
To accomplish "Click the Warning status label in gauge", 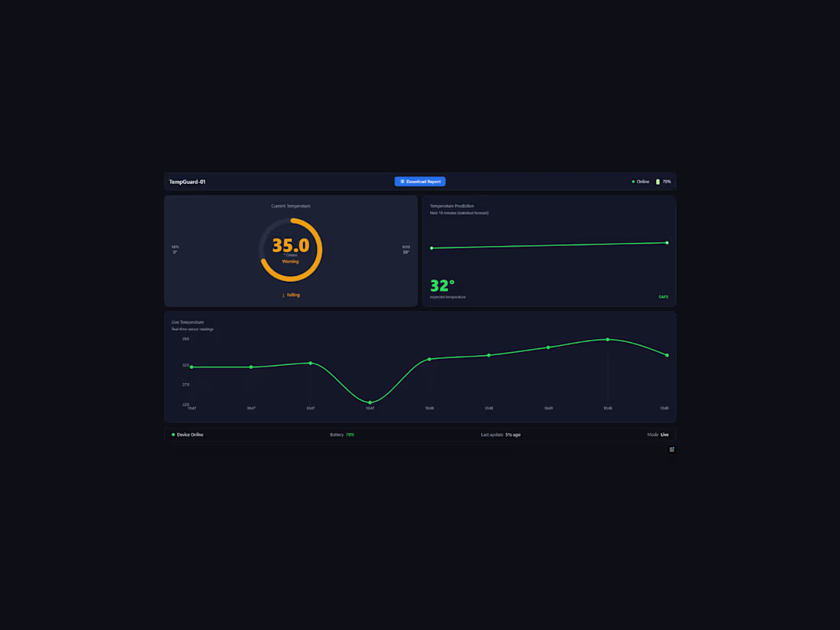I will coord(290,261).
